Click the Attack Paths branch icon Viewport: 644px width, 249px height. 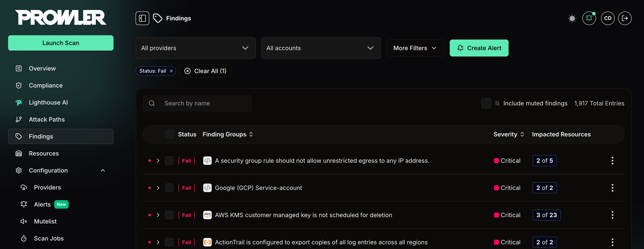pyautogui.click(x=19, y=119)
